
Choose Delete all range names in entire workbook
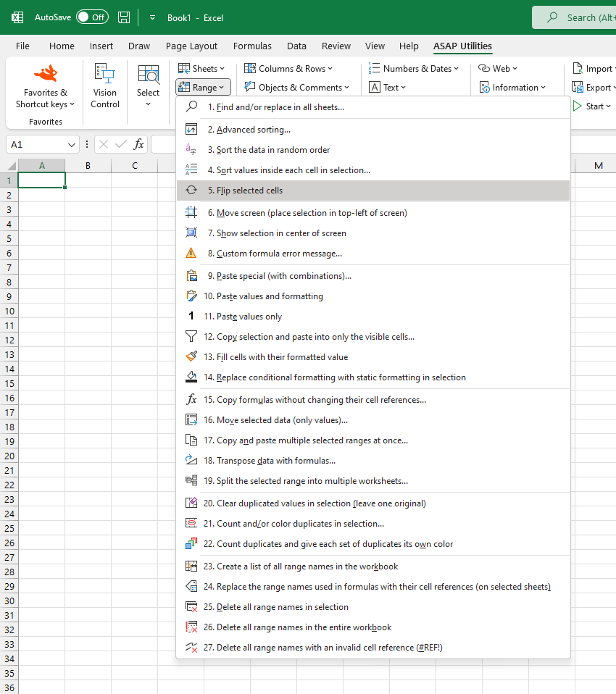[x=373, y=627]
